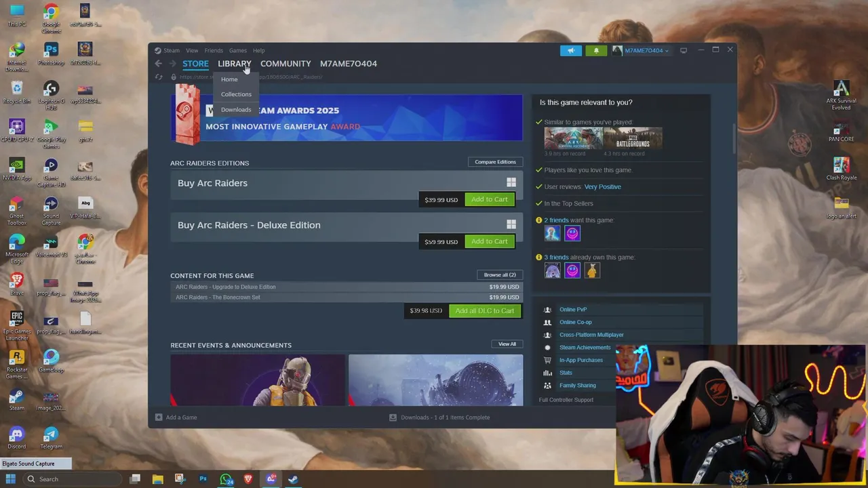Open Brave browser from the taskbar
868x488 pixels.
tap(248, 479)
